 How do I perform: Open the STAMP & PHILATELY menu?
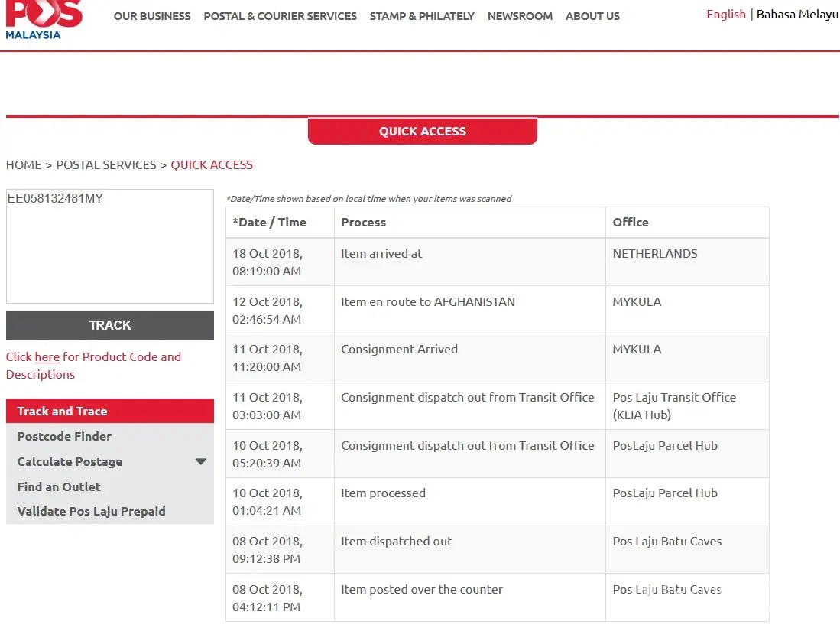tap(422, 16)
